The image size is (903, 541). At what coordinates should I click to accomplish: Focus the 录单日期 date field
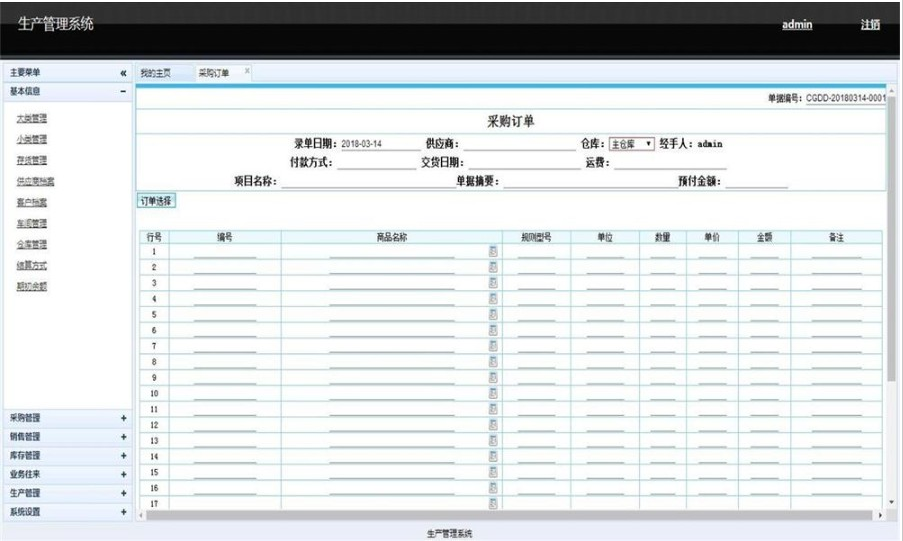click(x=380, y=144)
